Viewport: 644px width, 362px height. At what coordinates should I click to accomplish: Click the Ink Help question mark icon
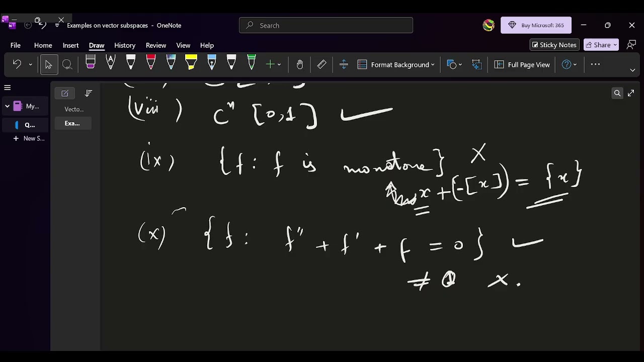pos(567,64)
